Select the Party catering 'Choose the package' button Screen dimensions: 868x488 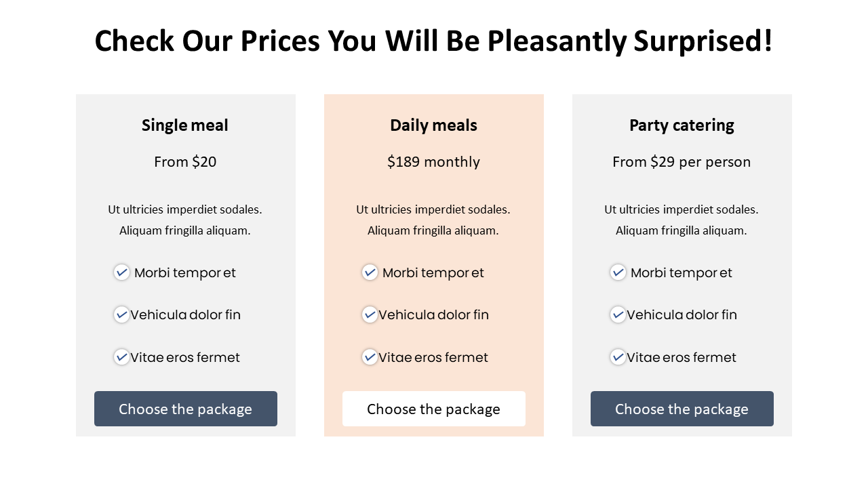tap(682, 409)
